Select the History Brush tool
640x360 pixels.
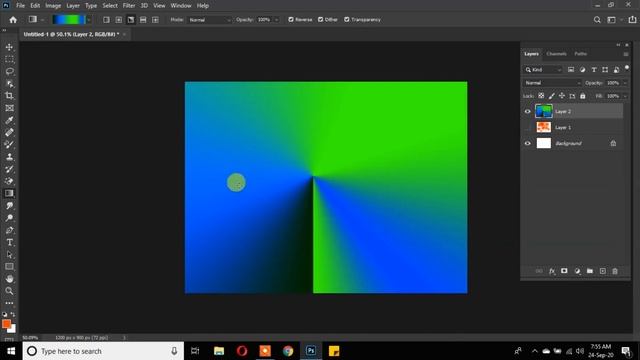point(9,169)
